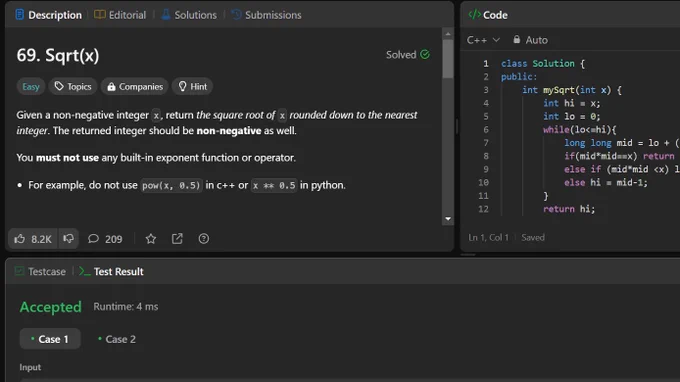View the Submissions tab
The width and height of the screenshot is (680, 382).
[266, 15]
